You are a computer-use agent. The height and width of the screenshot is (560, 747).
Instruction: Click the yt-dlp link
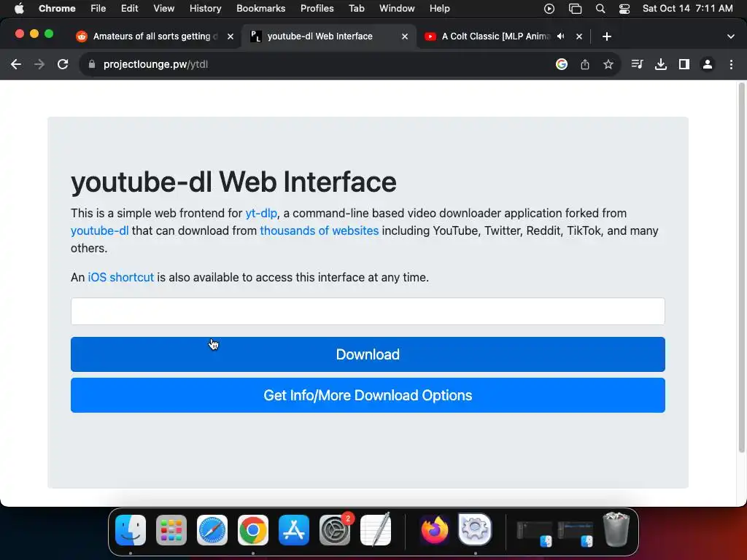[x=261, y=214]
